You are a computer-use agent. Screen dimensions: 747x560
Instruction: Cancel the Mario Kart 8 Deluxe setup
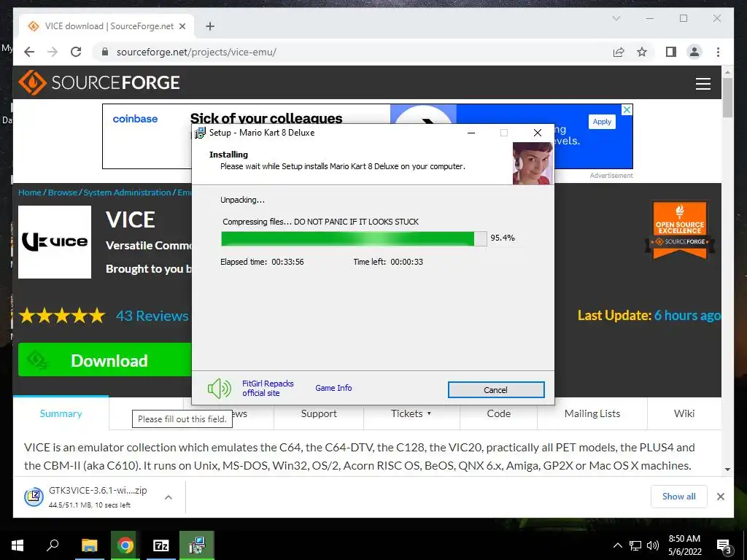tap(496, 389)
